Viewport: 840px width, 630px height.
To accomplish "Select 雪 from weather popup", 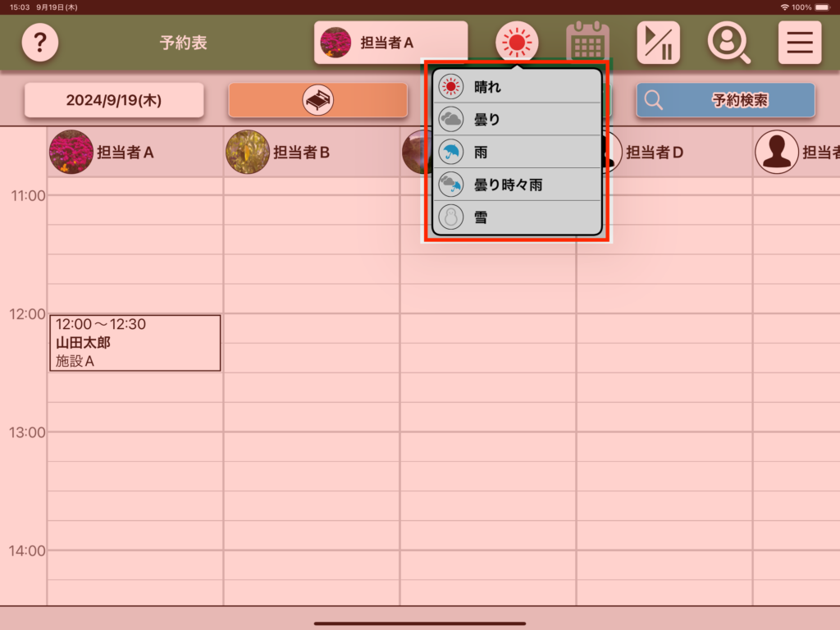I will pos(517,218).
